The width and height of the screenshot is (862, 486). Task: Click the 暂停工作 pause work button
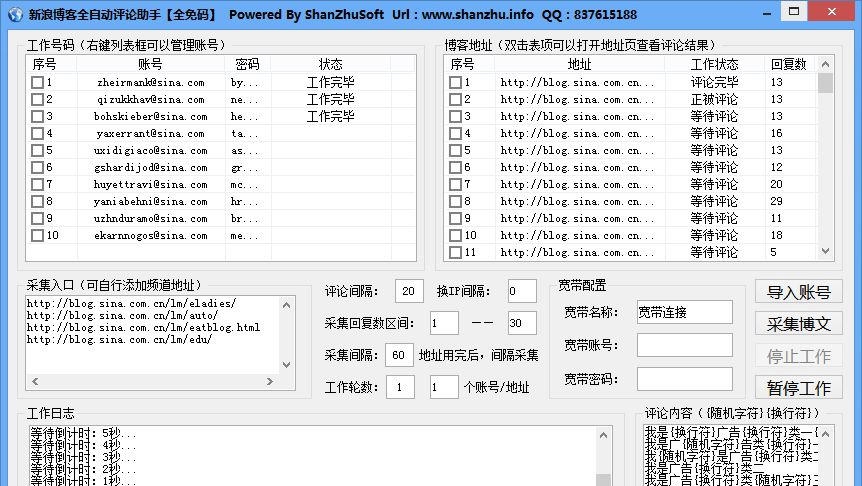pos(798,388)
